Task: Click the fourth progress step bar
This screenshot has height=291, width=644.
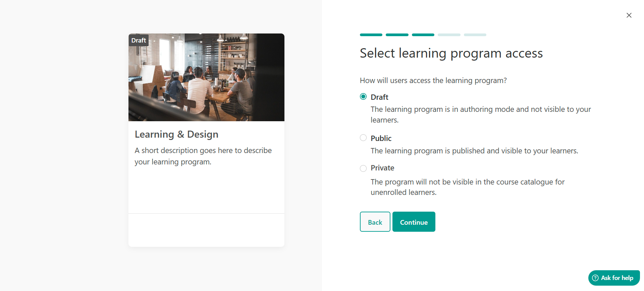Action: [x=449, y=35]
